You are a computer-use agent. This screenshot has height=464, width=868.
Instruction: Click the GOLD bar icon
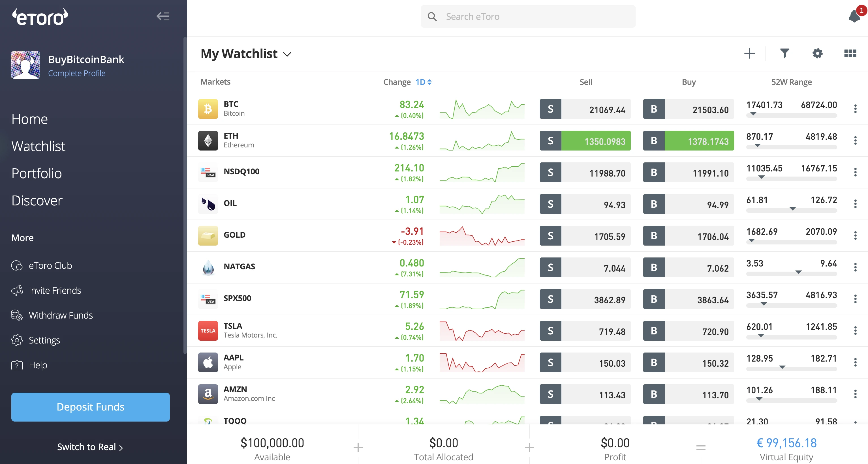(x=208, y=235)
